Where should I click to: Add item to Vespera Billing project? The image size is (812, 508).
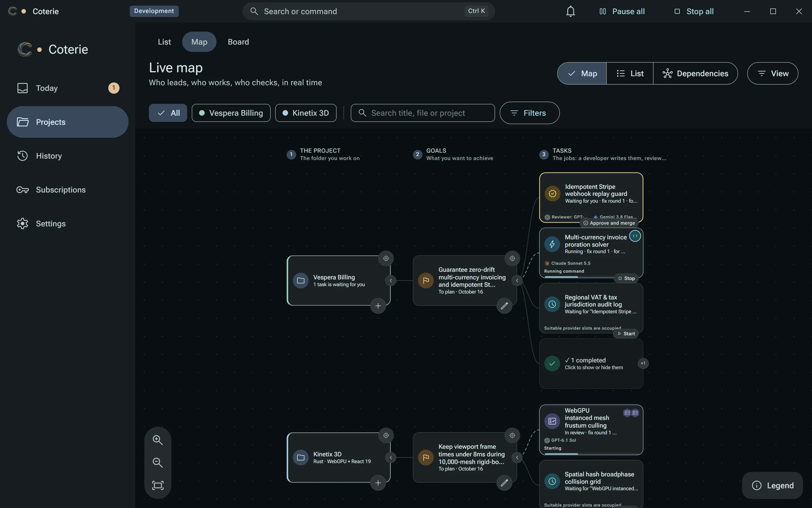click(378, 306)
